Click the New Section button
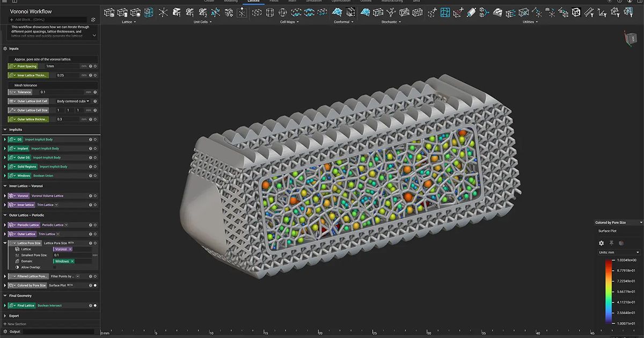 point(16,324)
